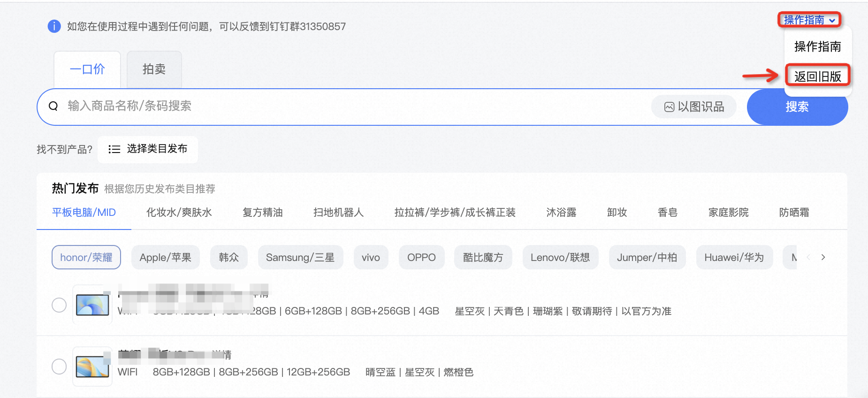Click the list icon beside 选择类目发布
Image resolution: width=868 pixels, height=398 pixels.
pyautogui.click(x=114, y=149)
